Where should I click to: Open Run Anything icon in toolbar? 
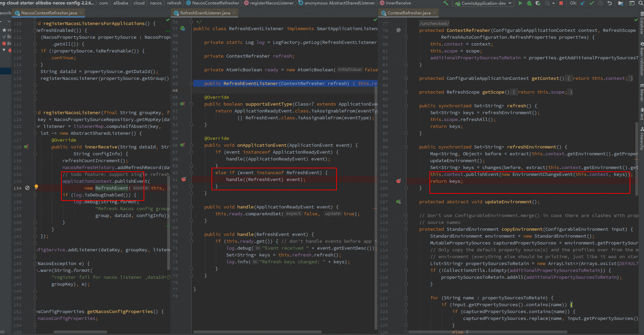click(x=632, y=3)
